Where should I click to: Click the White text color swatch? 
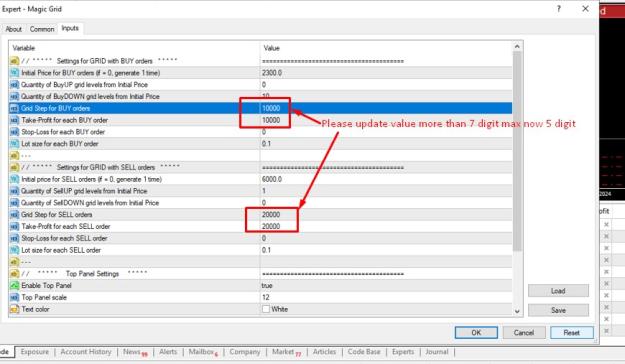click(266, 309)
